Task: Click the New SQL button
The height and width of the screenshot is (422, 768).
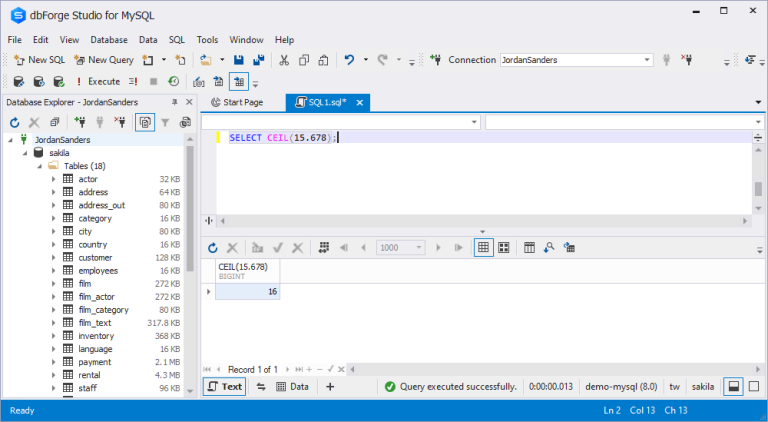Action: (39, 60)
